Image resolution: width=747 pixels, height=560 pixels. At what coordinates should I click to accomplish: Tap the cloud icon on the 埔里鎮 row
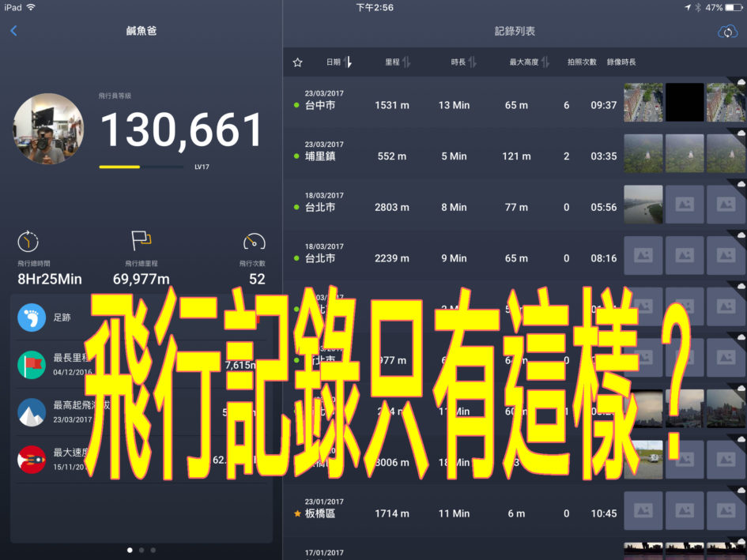tap(741, 133)
